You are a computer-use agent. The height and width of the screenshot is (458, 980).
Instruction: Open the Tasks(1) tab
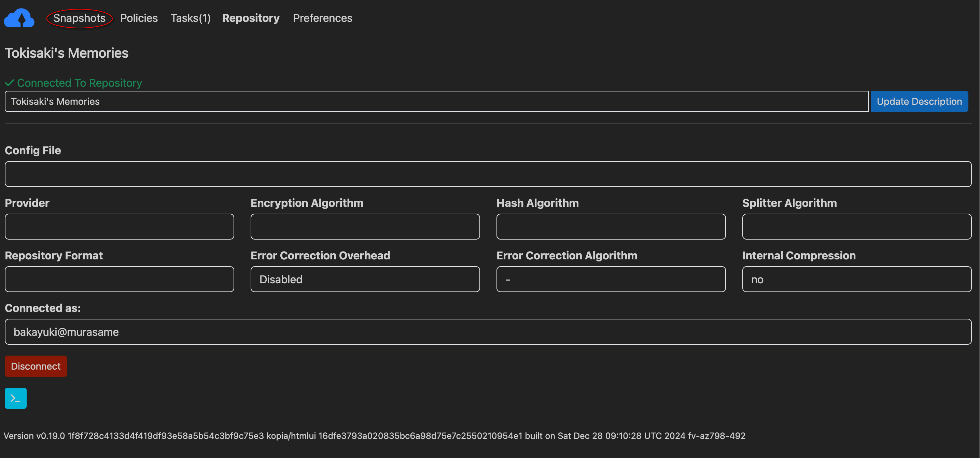190,18
